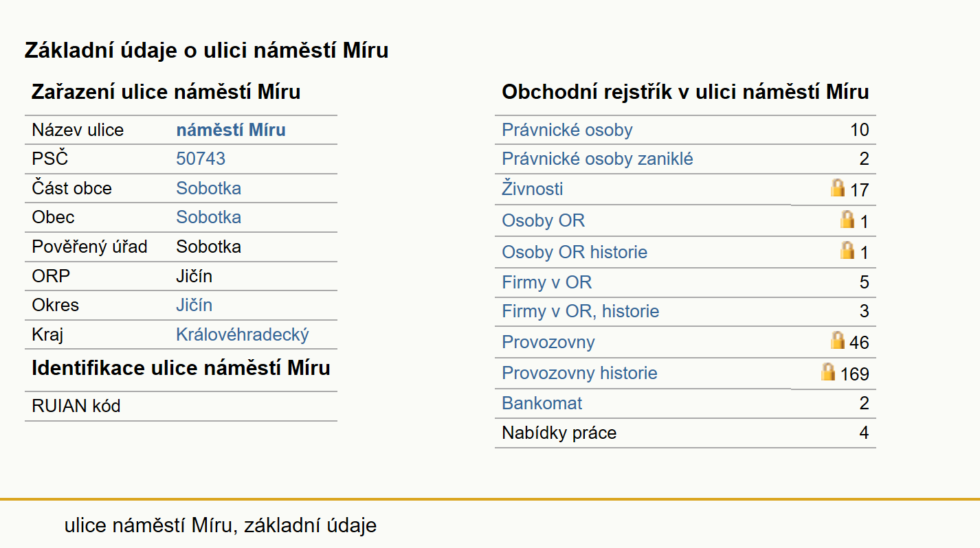Open the Bankomat link
This screenshot has width=980, height=548.
(542, 402)
